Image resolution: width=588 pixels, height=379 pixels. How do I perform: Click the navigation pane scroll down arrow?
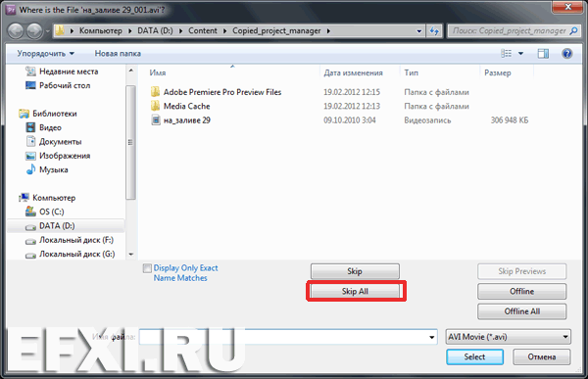coord(130,255)
